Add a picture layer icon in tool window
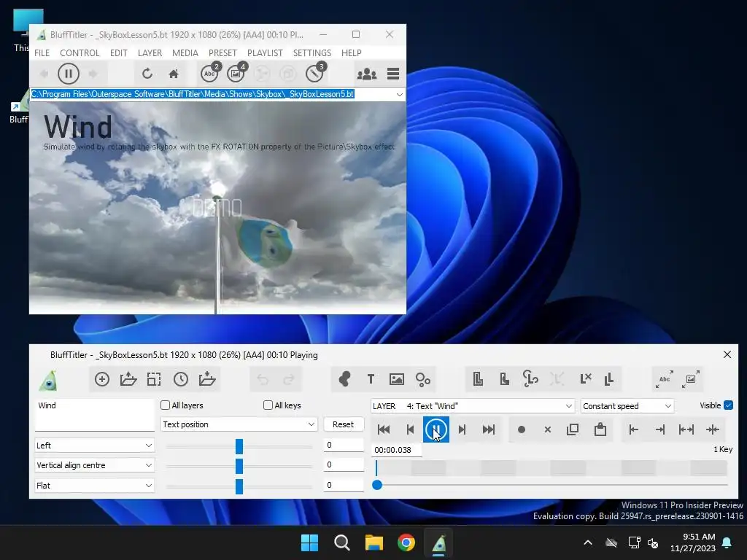The height and width of the screenshot is (560, 747). point(397,379)
